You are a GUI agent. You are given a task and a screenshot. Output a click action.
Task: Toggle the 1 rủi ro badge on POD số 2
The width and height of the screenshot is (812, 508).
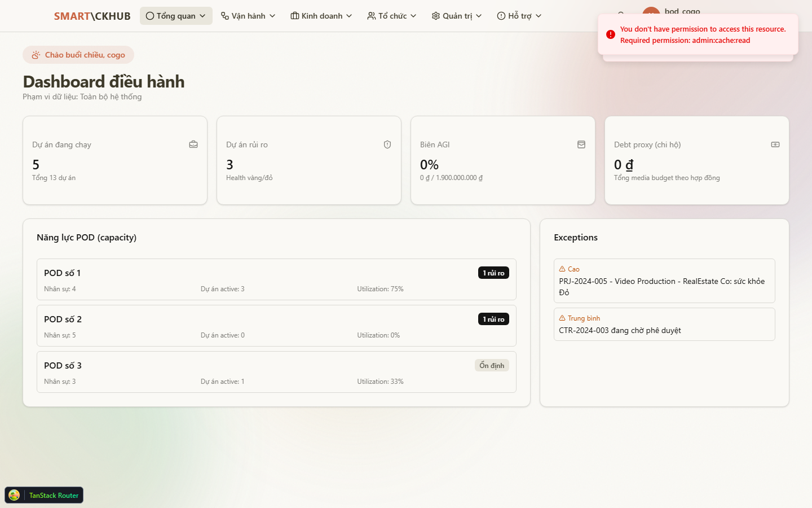click(493, 318)
